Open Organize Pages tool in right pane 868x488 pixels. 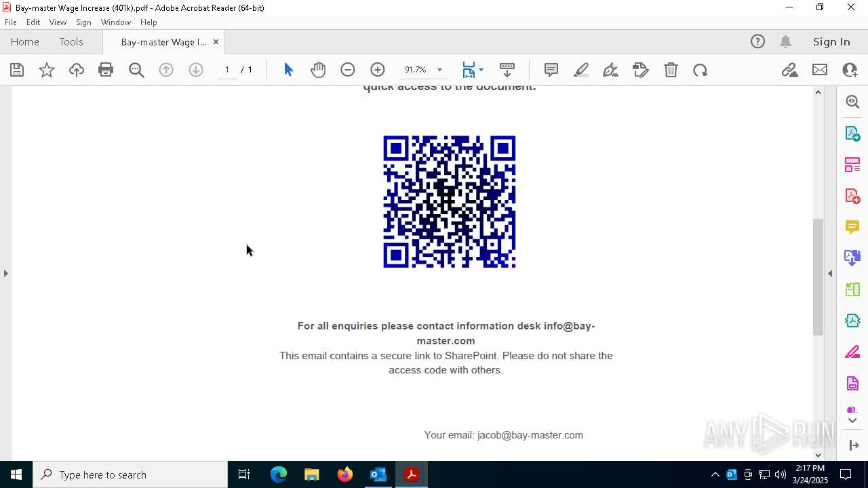[x=852, y=165]
